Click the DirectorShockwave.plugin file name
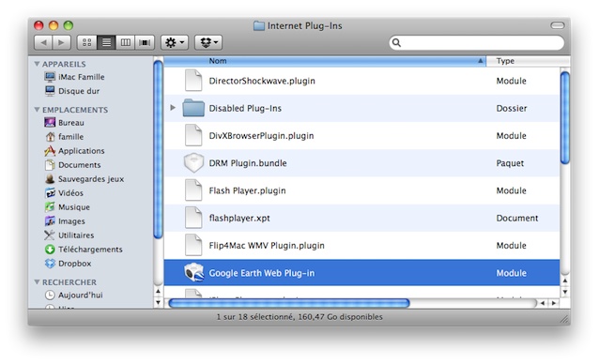Viewport: 599px width, 364px height. 262,81
